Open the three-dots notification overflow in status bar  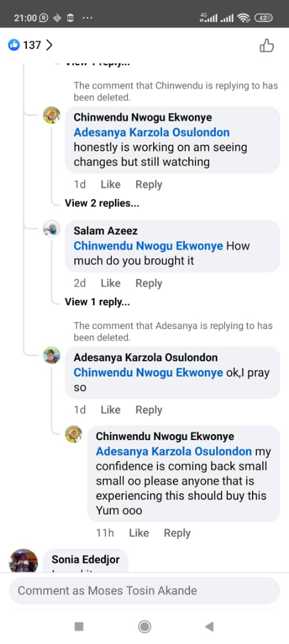point(88,18)
